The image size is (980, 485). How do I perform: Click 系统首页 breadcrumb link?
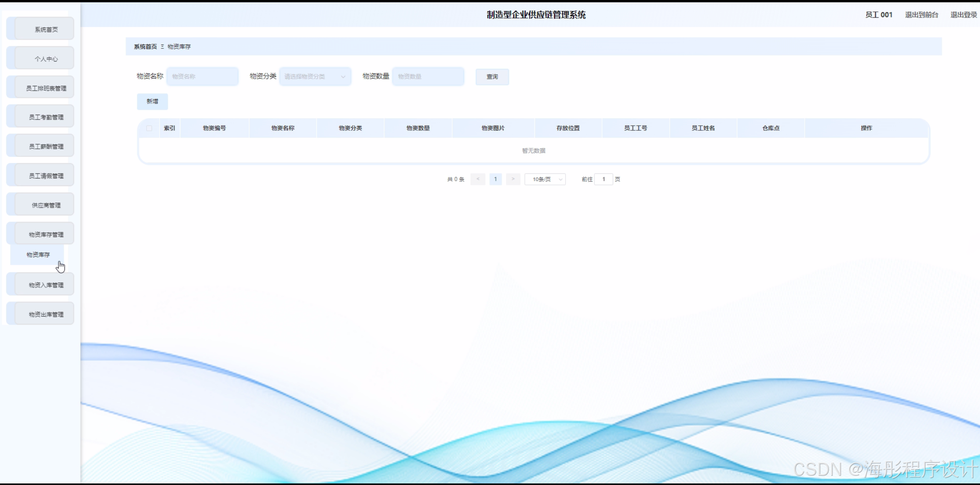145,47
